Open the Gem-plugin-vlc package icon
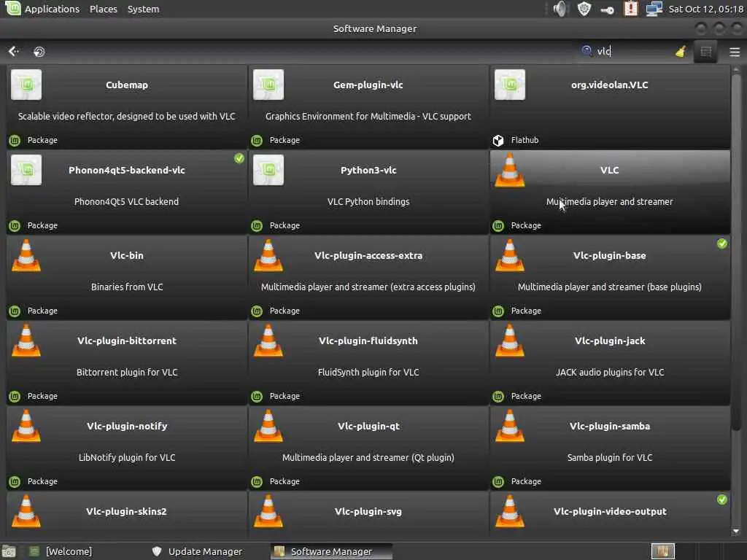 click(x=268, y=85)
